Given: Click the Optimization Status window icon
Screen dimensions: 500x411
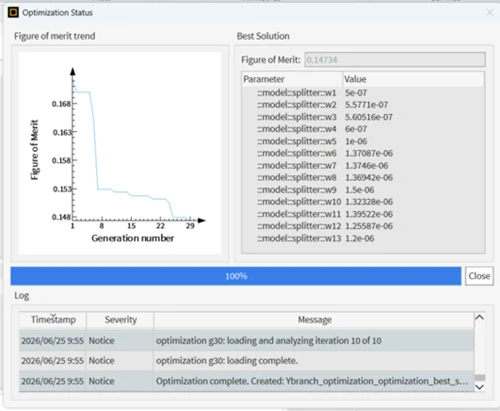Looking at the screenshot, I should 13,13.
